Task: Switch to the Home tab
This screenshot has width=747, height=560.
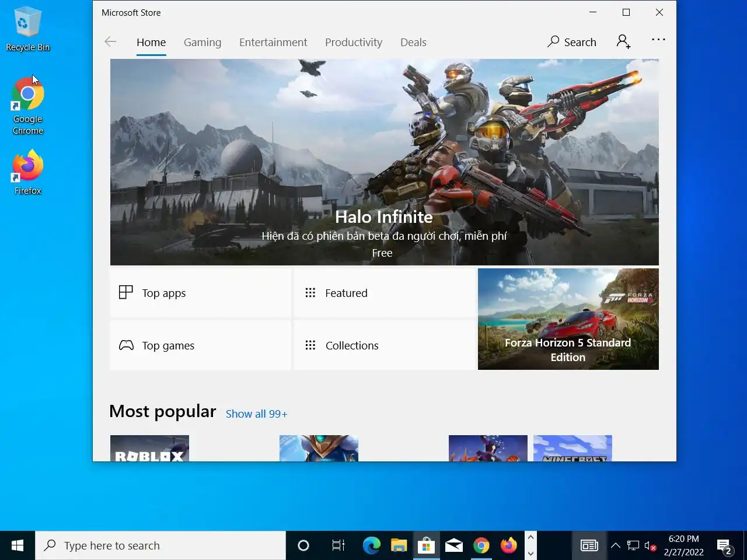Action: click(x=151, y=42)
